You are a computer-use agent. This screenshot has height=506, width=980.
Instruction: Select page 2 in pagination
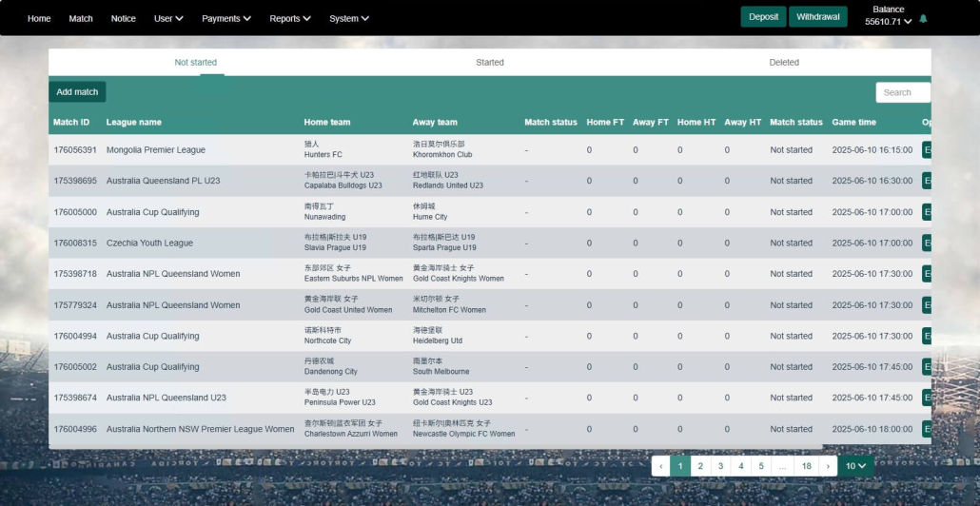coord(700,466)
